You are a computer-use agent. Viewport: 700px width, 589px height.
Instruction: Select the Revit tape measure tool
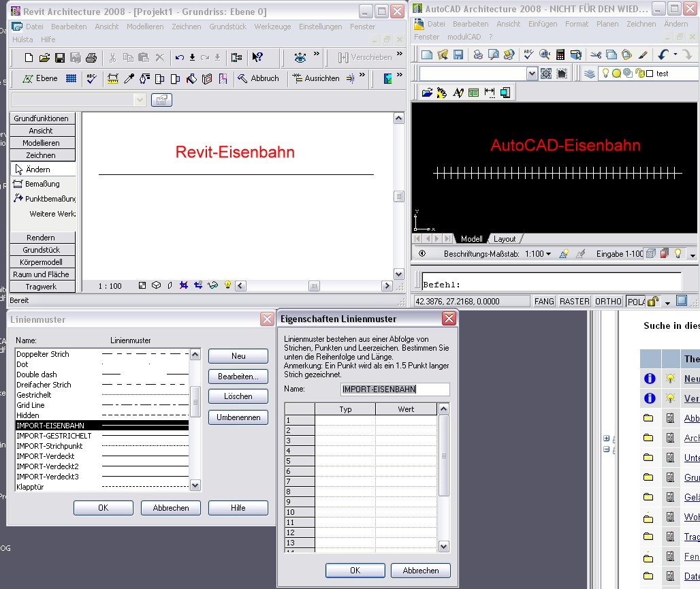pos(113,78)
